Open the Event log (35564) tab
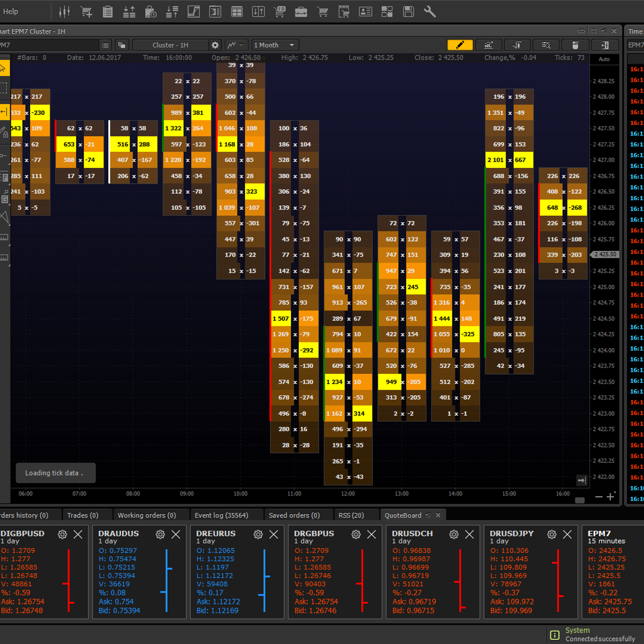Viewport: 644px width, 644px height. tap(221, 515)
